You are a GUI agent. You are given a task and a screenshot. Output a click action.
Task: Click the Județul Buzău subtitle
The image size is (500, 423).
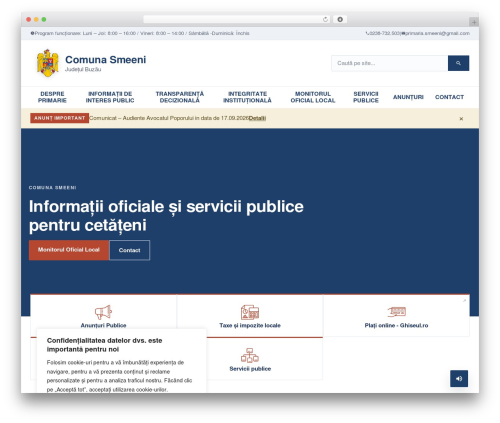point(83,69)
